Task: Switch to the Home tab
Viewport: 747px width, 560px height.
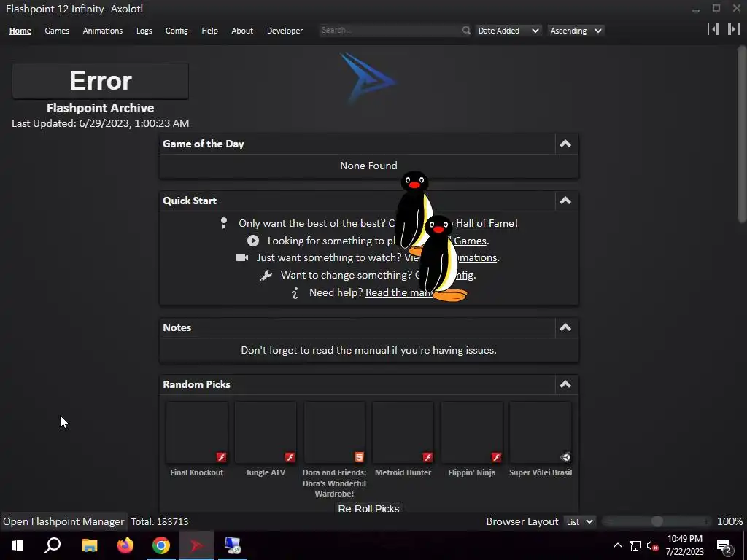Action: pyautogui.click(x=20, y=31)
